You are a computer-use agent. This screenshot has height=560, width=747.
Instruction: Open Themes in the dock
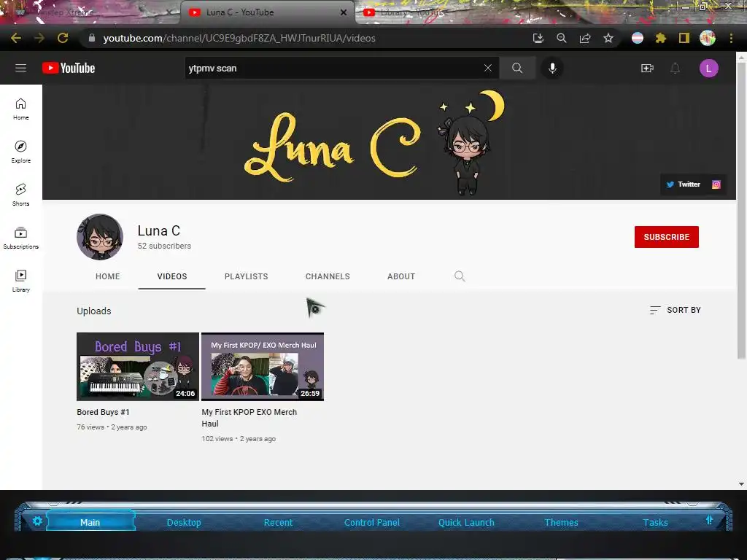(561, 522)
